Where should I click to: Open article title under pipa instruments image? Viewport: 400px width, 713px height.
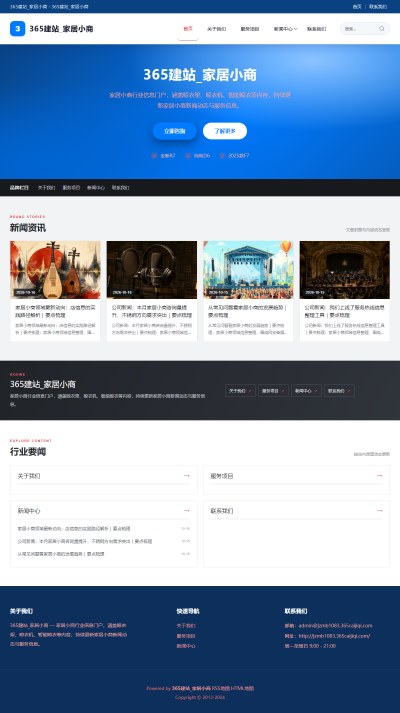coord(55,311)
